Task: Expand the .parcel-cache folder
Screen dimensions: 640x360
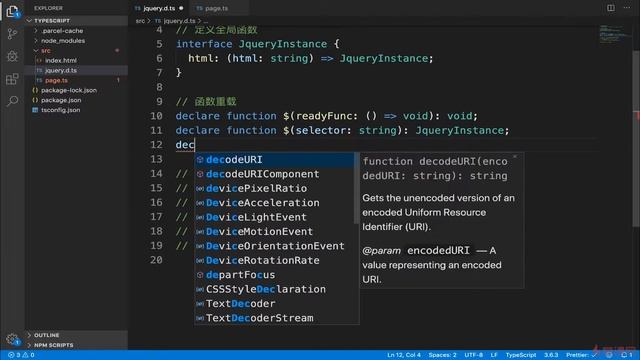Action: pos(61,31)
